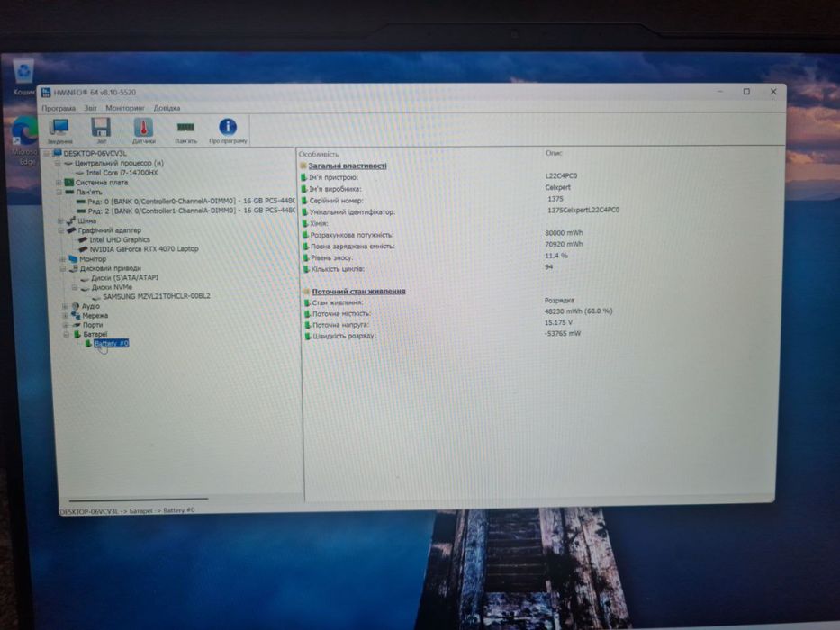Click the 70920 mWh full capacity value
840x630 pixels.
564,244
